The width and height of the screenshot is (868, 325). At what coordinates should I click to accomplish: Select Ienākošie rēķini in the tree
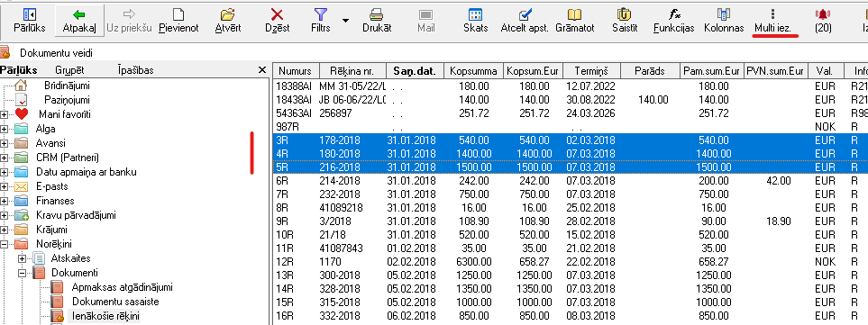tap(105, 316)
